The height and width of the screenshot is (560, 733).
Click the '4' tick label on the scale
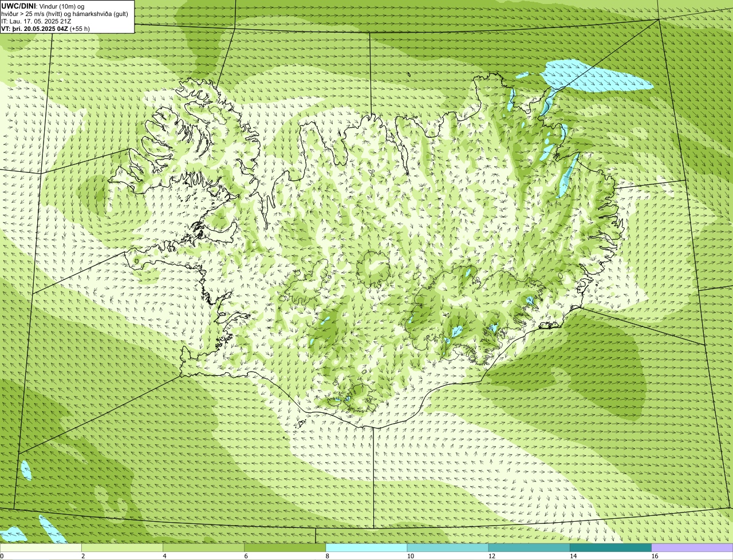(164, 556)
